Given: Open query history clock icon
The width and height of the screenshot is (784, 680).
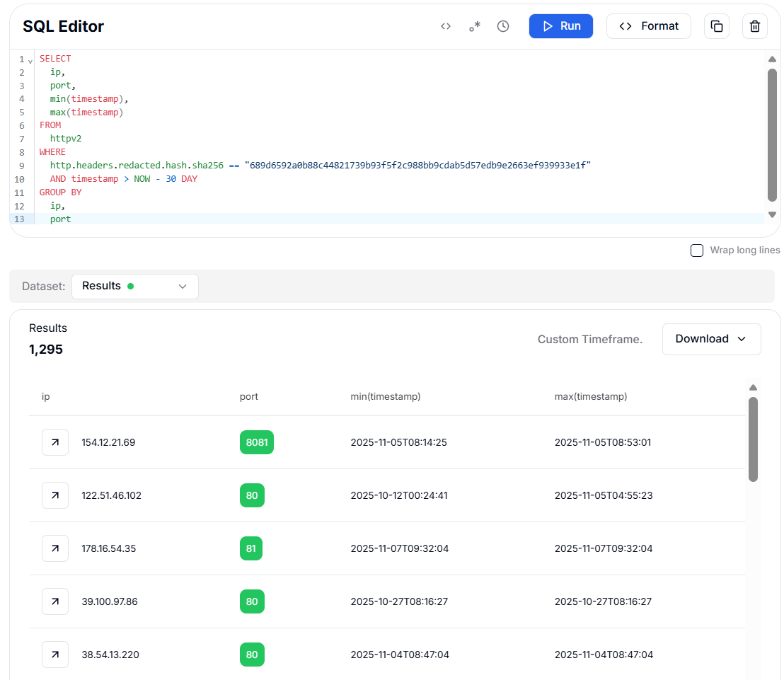Looking at the screenshot, I should (503, 26).
